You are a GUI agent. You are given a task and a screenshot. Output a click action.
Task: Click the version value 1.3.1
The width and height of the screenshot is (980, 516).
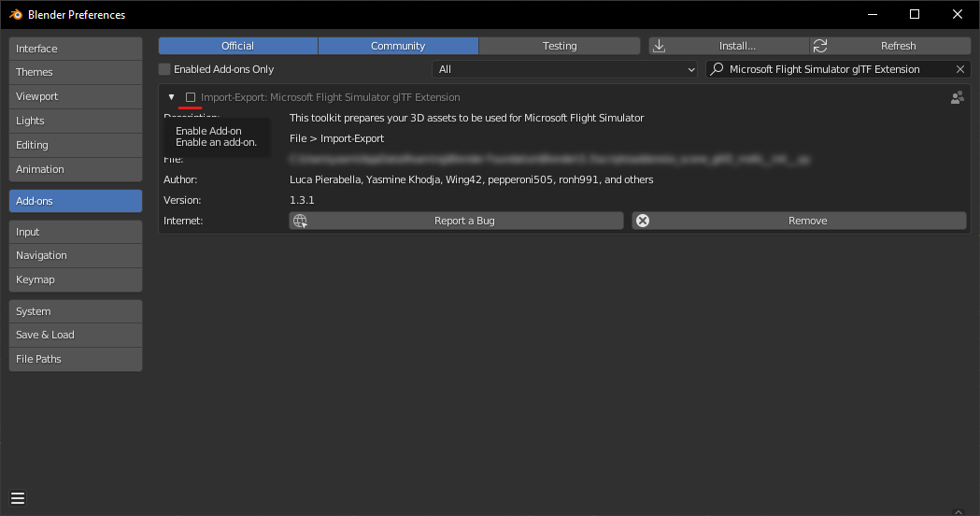tap(302, 200)
